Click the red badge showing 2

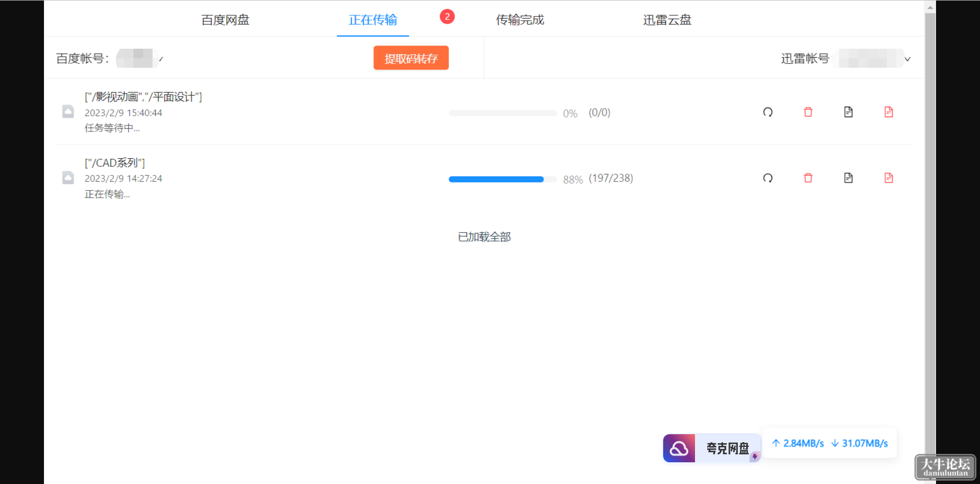click(447, 16)
